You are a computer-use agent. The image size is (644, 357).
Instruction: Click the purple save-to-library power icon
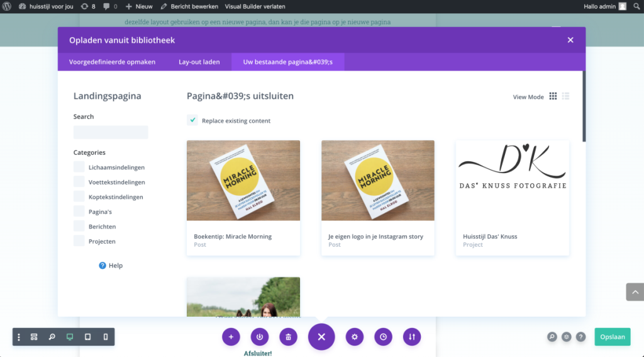tap(260, 337)
